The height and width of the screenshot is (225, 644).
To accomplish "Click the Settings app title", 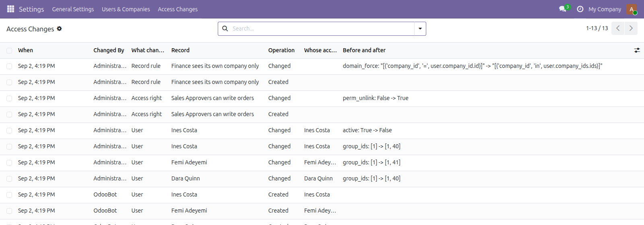I will (x=31, y=9).
